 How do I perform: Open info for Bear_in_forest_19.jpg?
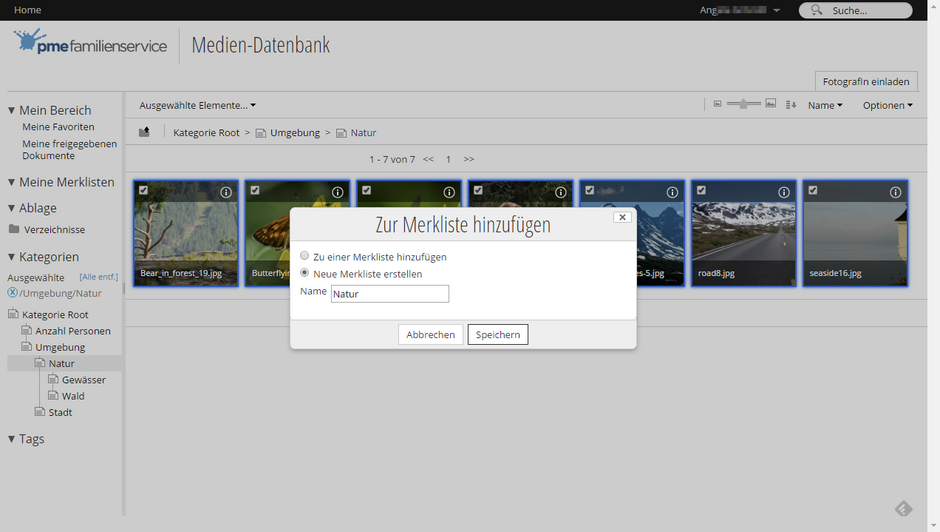pyautogui.click(x=226, y=192)
